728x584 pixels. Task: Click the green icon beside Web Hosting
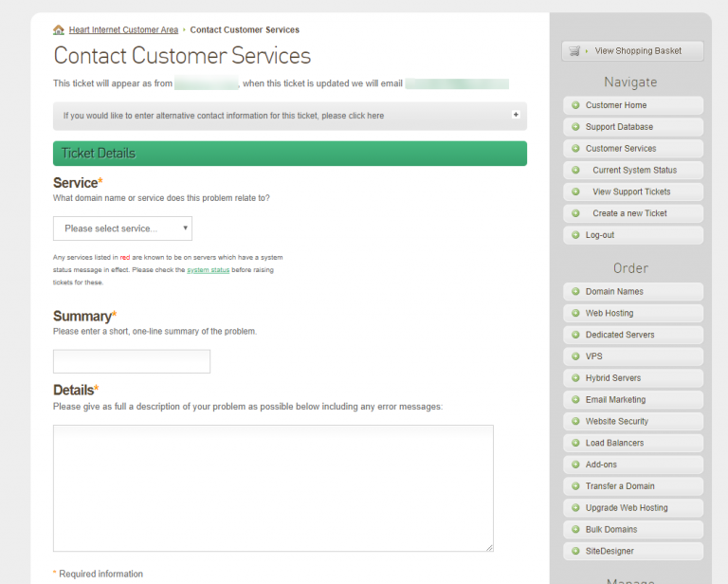coord(575,313)
